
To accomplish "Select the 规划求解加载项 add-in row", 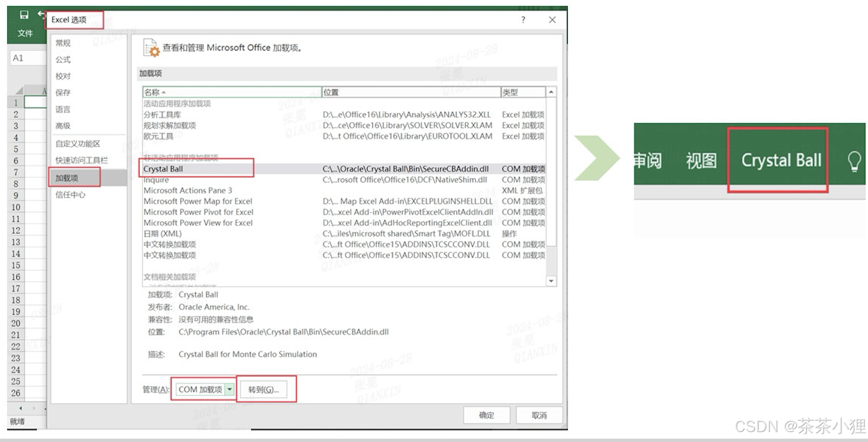I will click(x=344, y=125).
